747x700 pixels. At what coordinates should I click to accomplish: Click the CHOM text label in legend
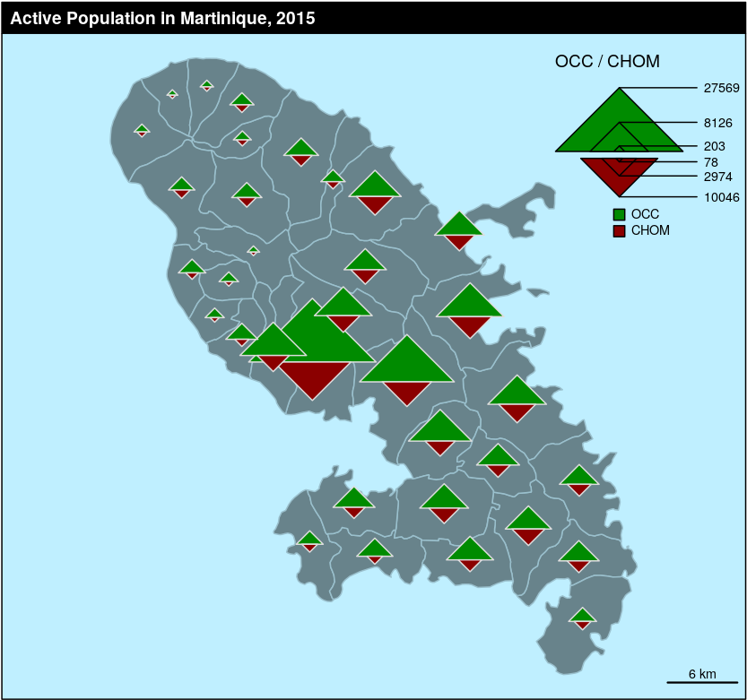[x=650, y=231]
